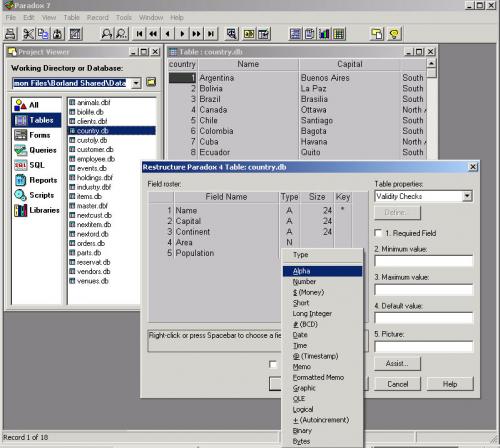Click the Picture input field
This screenshot has height=448, width=500.
point(423,347)
